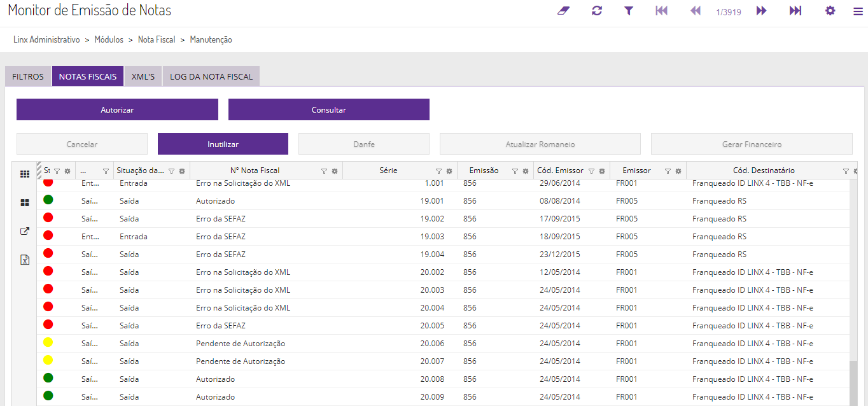The image size is (868, 406).
Task: Switch to the FILTROS tab
Action: click(28, 76)
